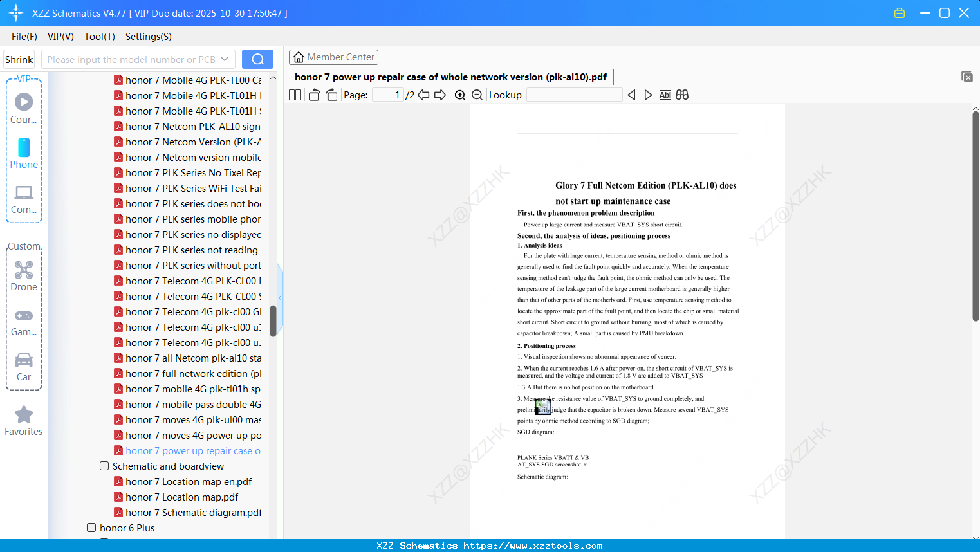Open the Tool(T) menu
Screen dimensions: 980x552
point(100,37)
